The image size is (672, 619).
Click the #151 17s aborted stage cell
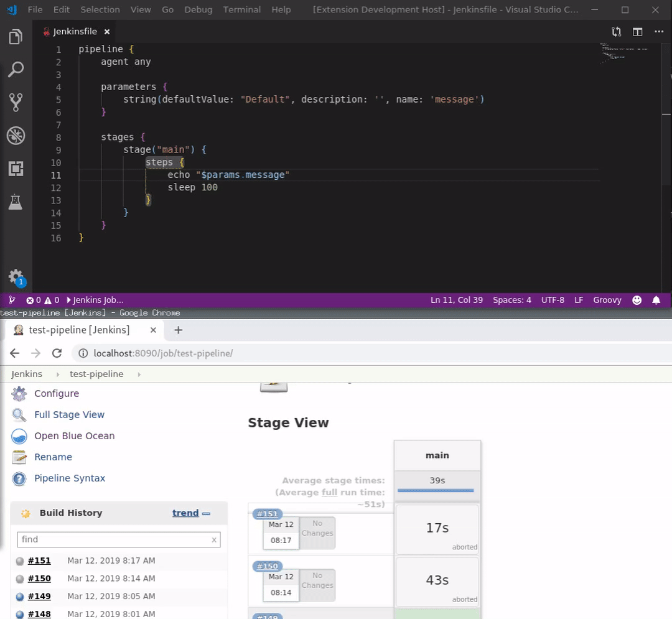(437, 529)
